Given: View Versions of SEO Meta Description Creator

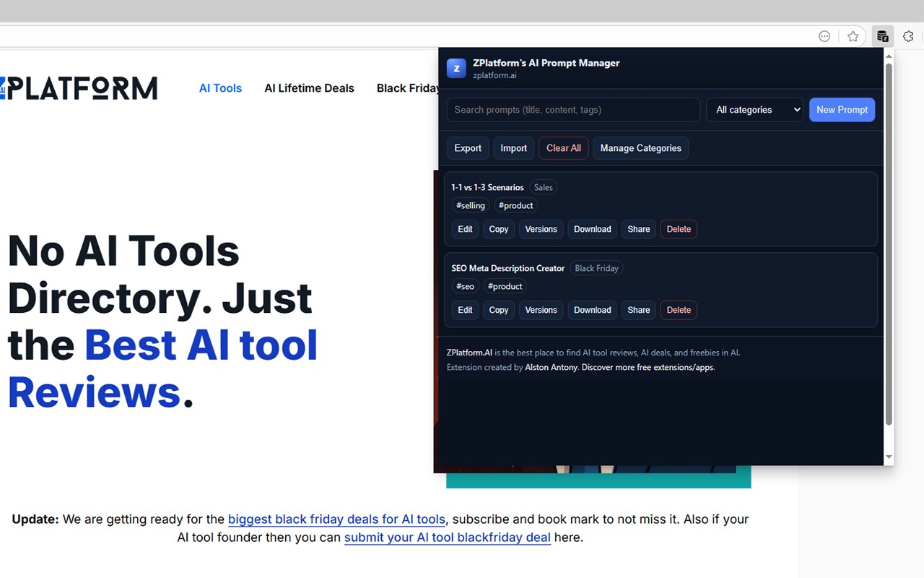Looking at the screenshot, I should 541,310.
